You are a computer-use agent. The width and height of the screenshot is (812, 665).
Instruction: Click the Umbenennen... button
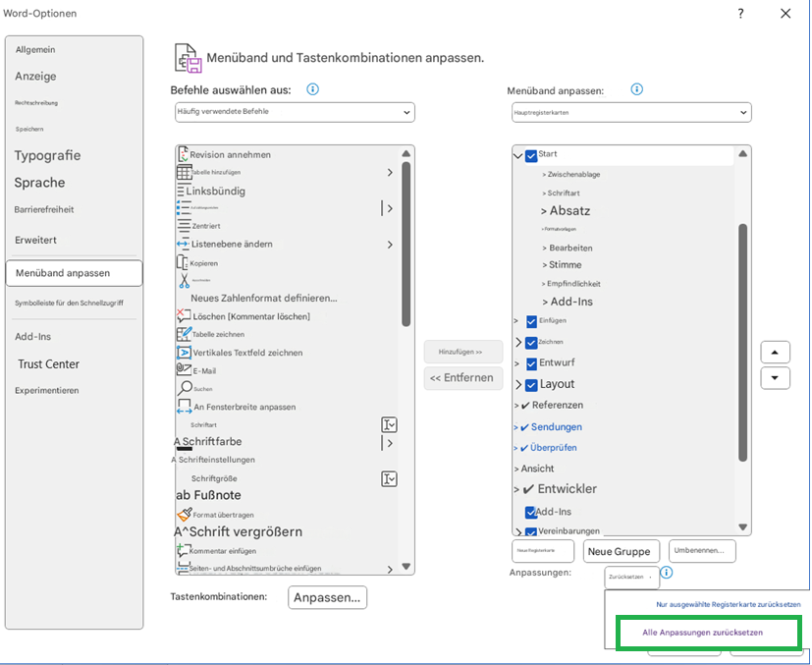[702, 551]
